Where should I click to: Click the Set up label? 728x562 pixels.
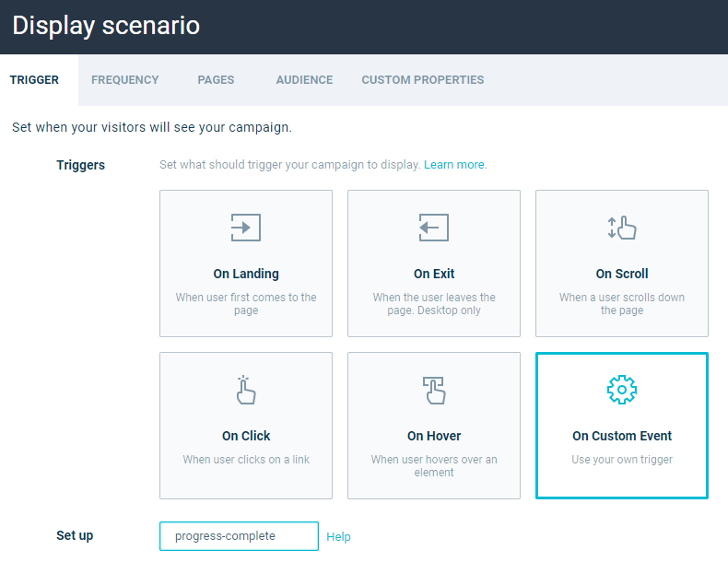coord(75,535)
